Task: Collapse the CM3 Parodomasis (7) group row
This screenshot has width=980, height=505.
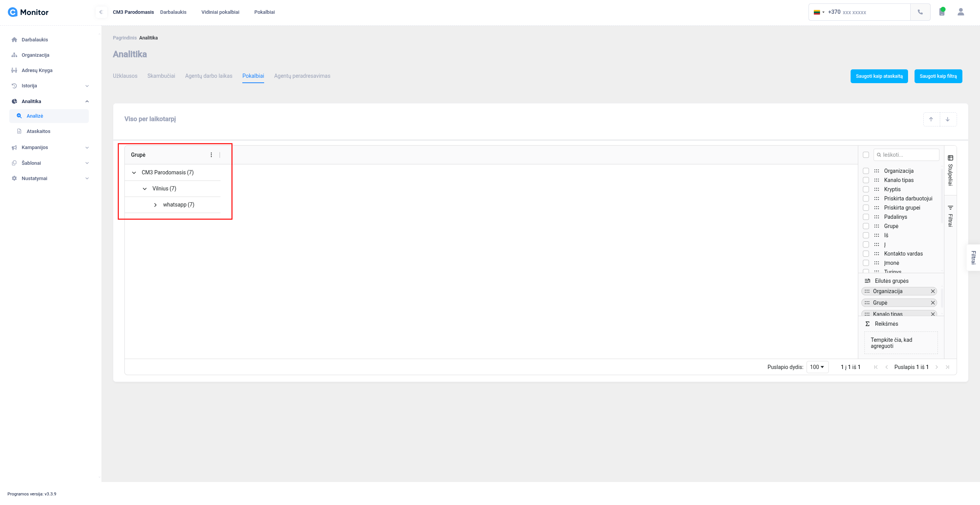Action: [134, 173]
